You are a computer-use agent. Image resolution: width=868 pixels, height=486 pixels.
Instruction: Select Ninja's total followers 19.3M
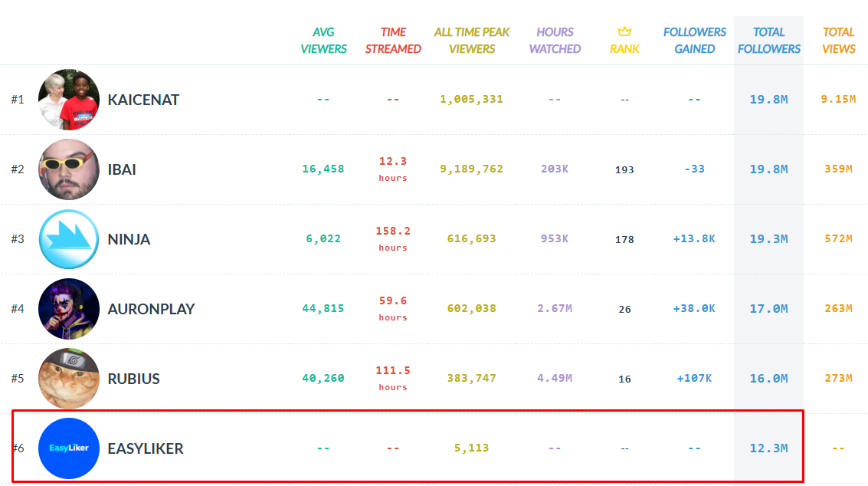769,239
